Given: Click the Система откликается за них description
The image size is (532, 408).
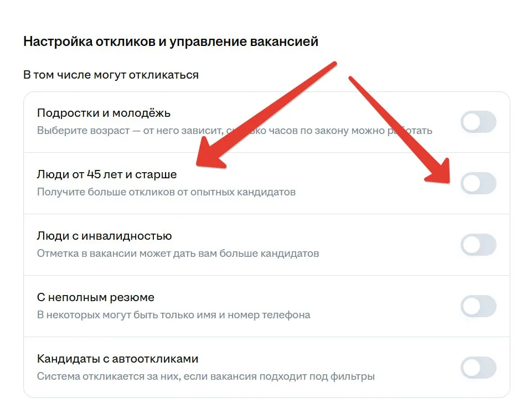Looking at the screenshot, I should click(205, 376).
